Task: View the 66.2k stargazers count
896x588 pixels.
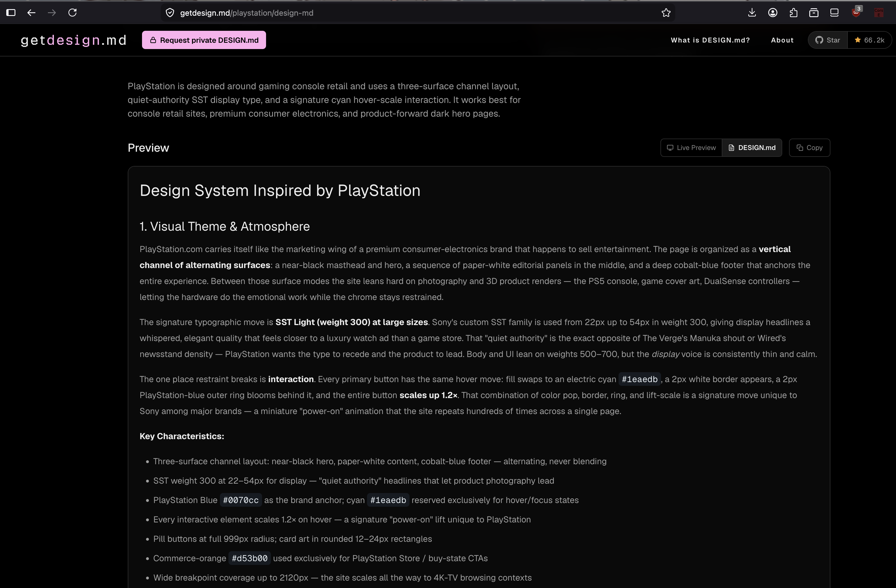Action: click(x=869, y=40)
